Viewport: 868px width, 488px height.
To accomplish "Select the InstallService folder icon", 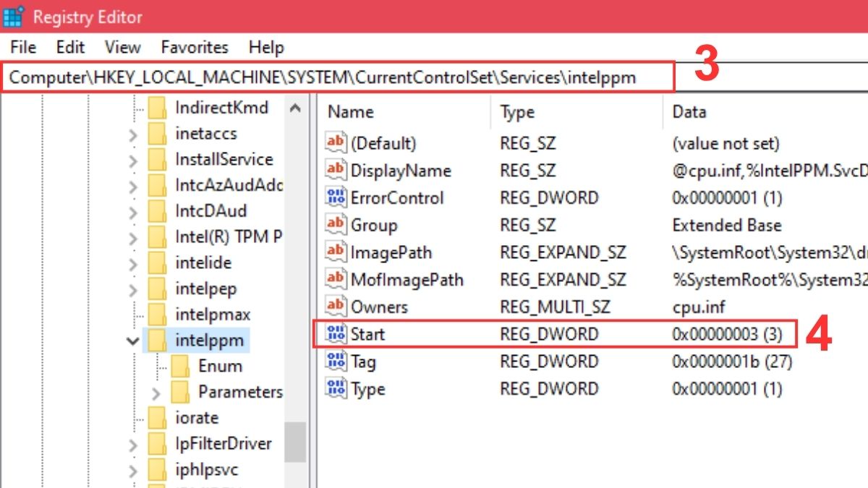I will [158, 160].
